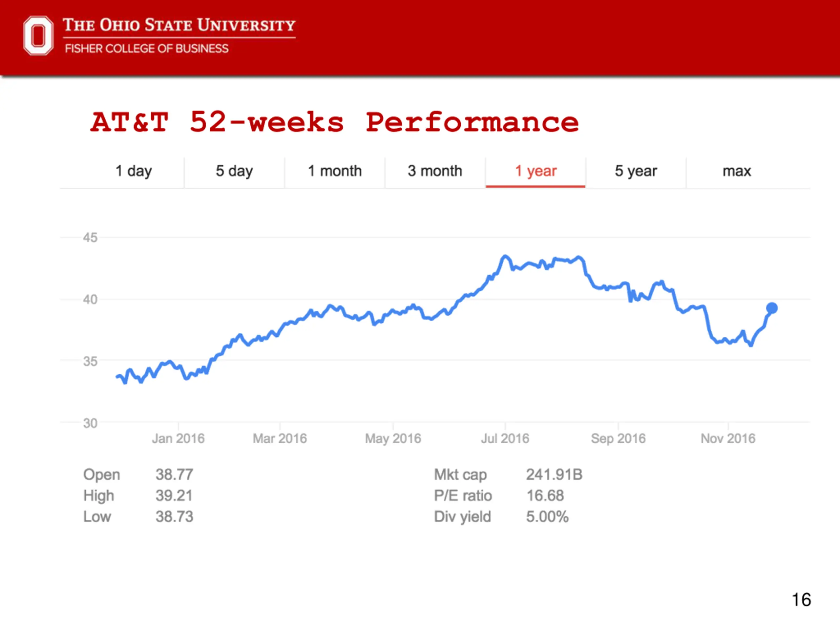840x630 pixels.
Task: Click the Mkt cap label
Action: (x=460, y=475)
